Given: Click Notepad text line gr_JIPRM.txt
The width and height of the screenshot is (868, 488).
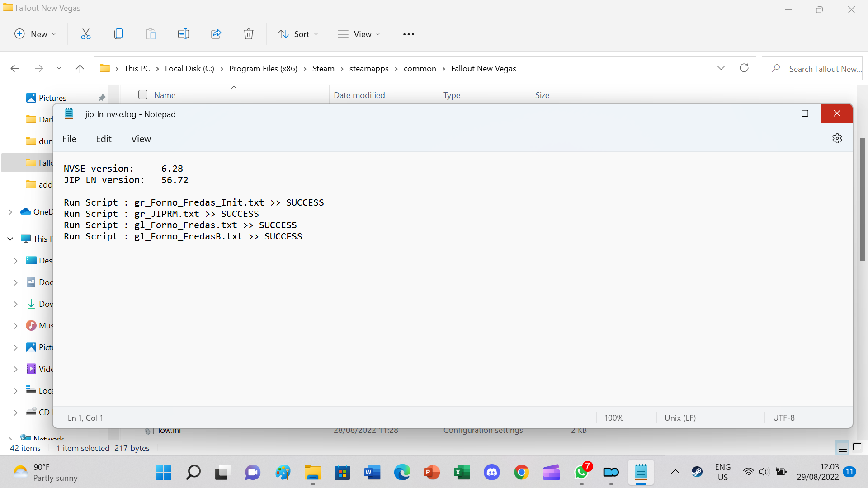Looking at the screenshot, I should click(x=161, y=214).
